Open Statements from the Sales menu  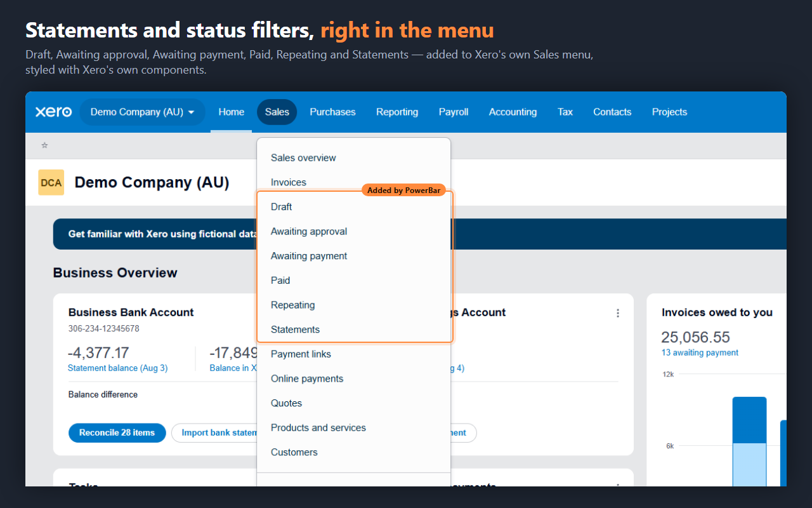[353, 330]
